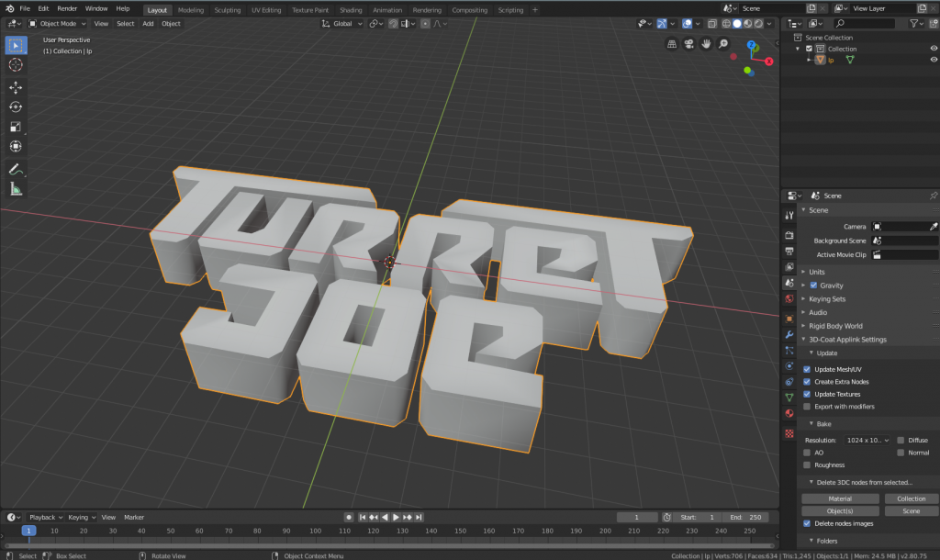The width and height of the screenshot is (940, 560).
Task: Enable the Roughness bake checkbox
Action: (x=807, y=465)
